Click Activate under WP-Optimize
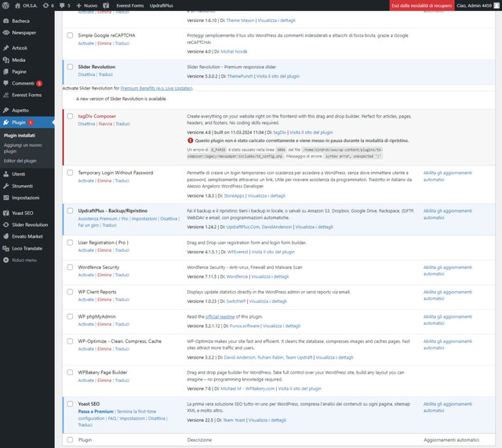 coord(86,348)
